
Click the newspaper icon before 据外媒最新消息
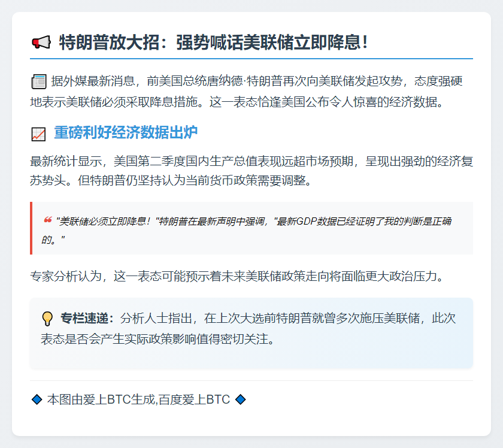[38, 81]
